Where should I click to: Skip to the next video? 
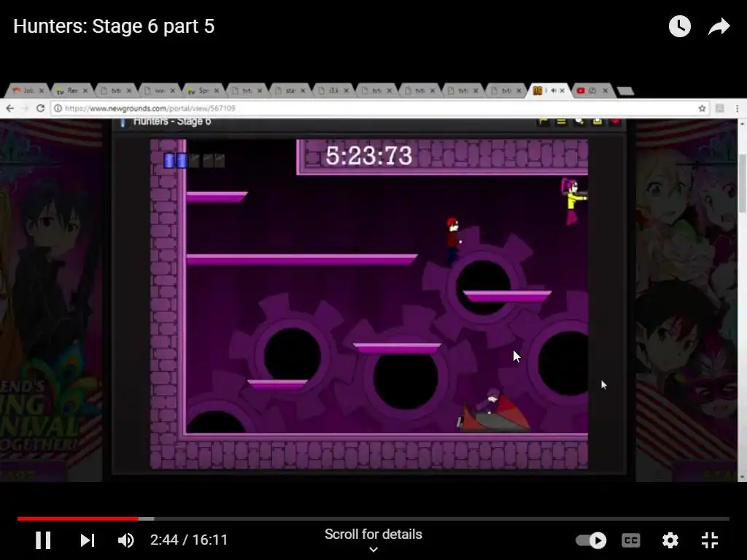[x=88, y=540]
